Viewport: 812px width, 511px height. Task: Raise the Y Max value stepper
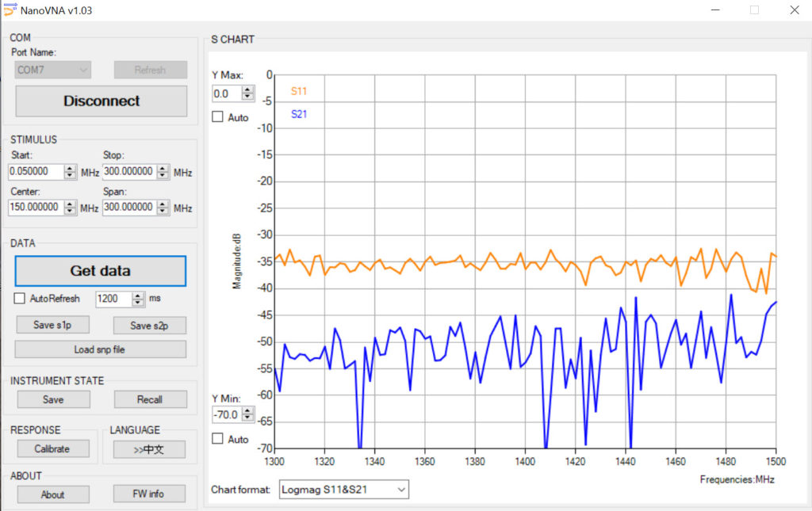click(x=248, y=90)
